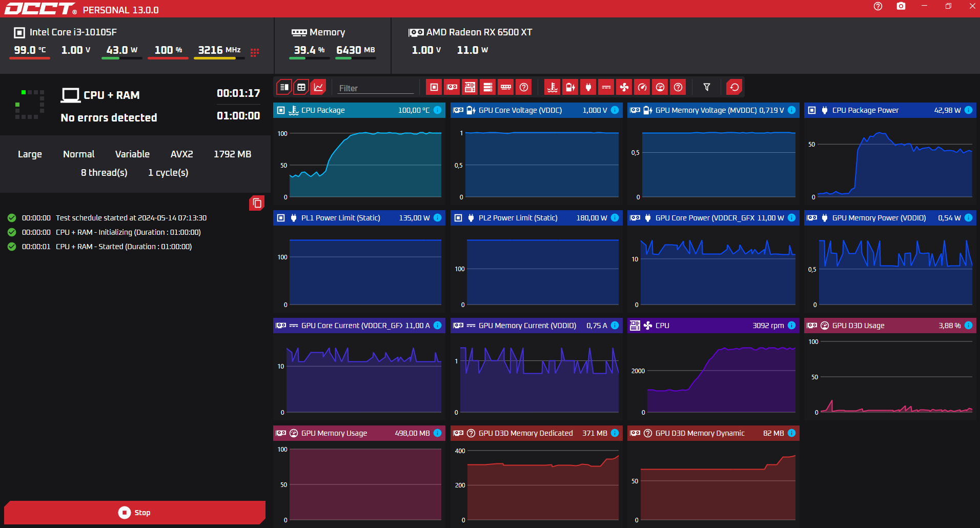Screen dimensions: 980x528
Task: Switch to the graph view layout
Action: tap(318, 87)
